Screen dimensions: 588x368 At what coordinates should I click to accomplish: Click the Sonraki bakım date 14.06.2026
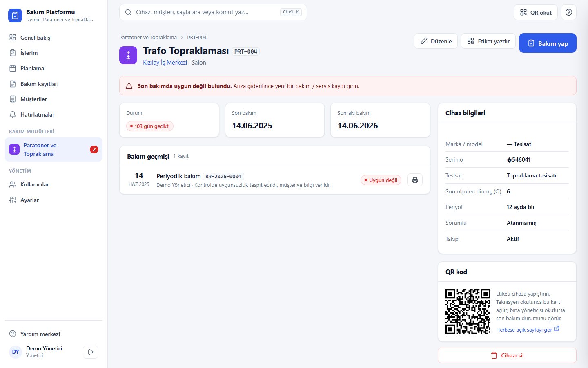pos(358,126)
